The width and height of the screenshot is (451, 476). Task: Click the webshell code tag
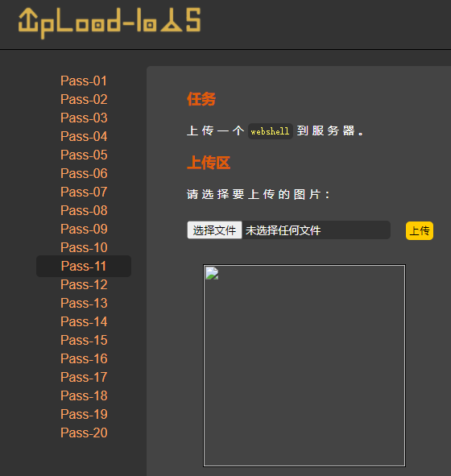click(270, 131)
